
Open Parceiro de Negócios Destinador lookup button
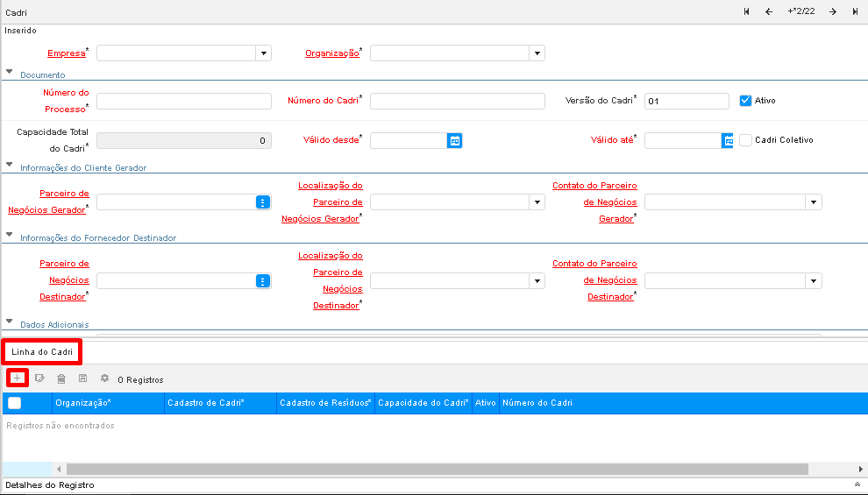click(262, 281)
